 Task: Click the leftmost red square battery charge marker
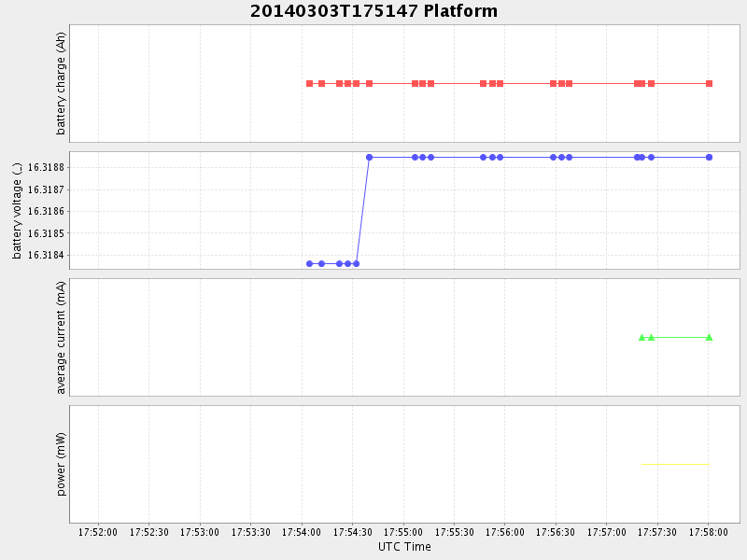click(310, 84)
